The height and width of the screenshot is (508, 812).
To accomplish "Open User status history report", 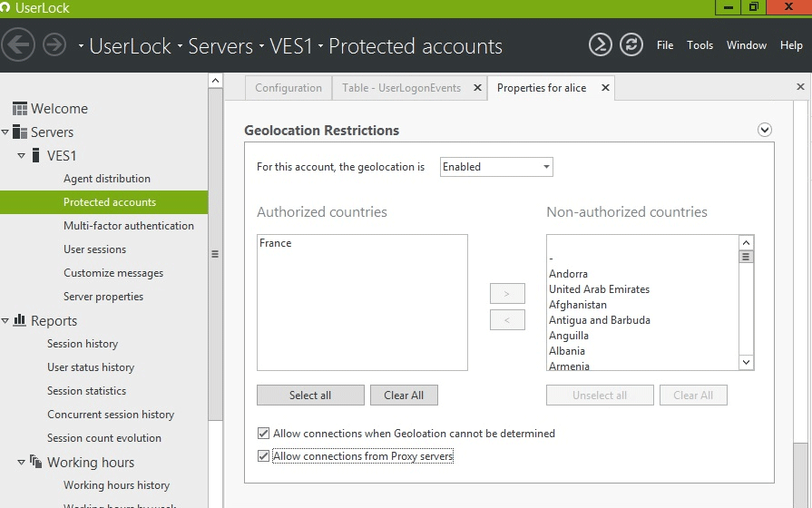I will pos(91,367).
